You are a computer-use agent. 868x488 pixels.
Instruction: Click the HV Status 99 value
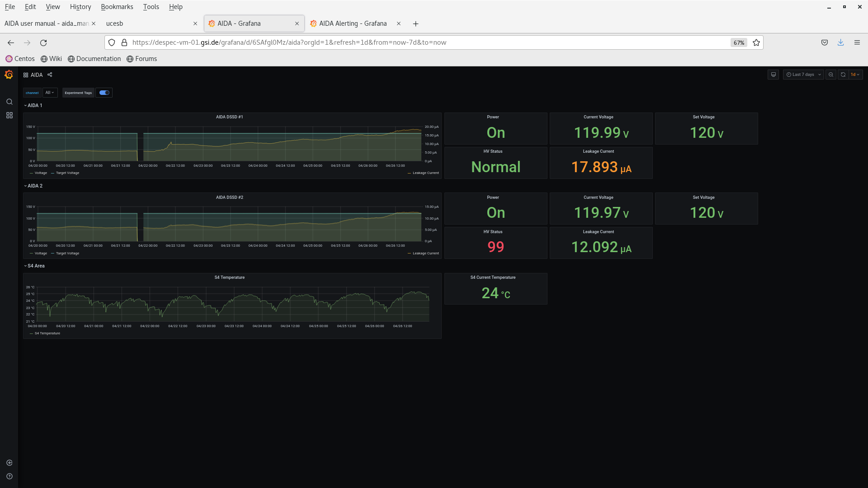pyautogui.click(x=496, y=247)
